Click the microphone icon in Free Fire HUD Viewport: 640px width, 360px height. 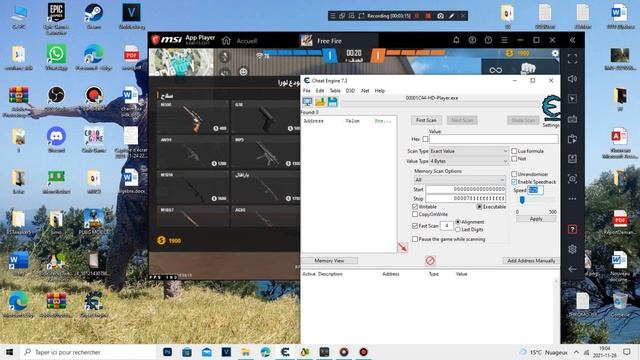[x=224, y=56]
